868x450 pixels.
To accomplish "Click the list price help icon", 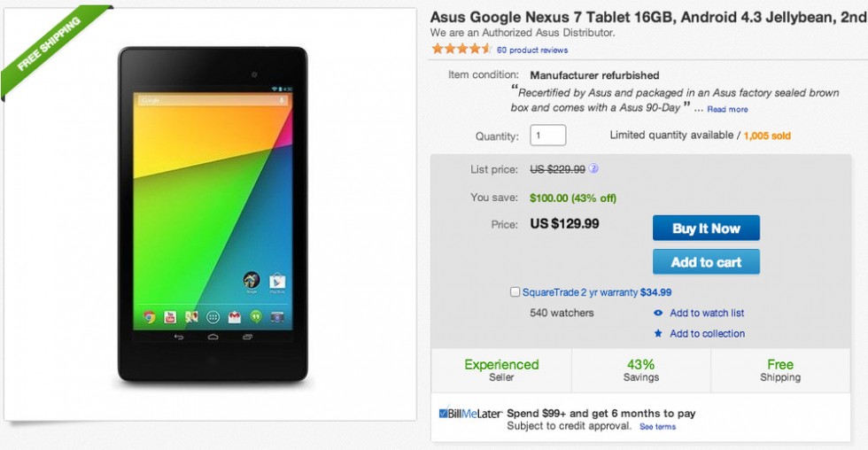I will click(593, 169).
